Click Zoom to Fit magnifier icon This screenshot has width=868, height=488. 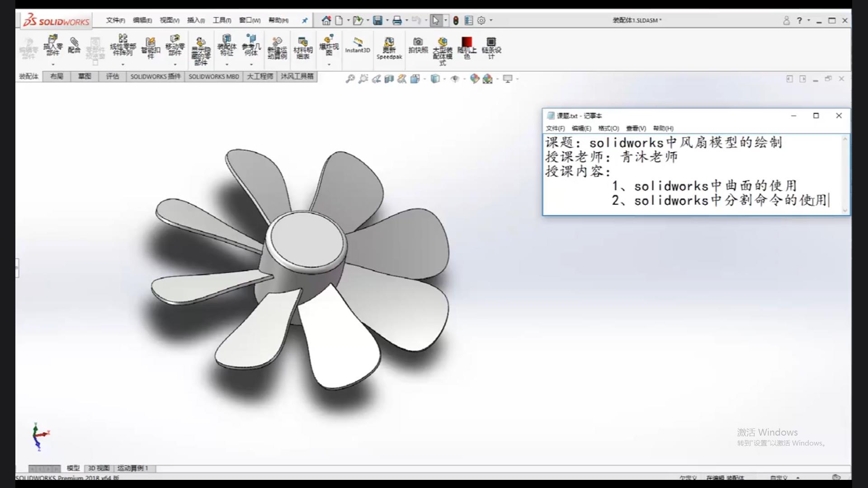point(350,79)
